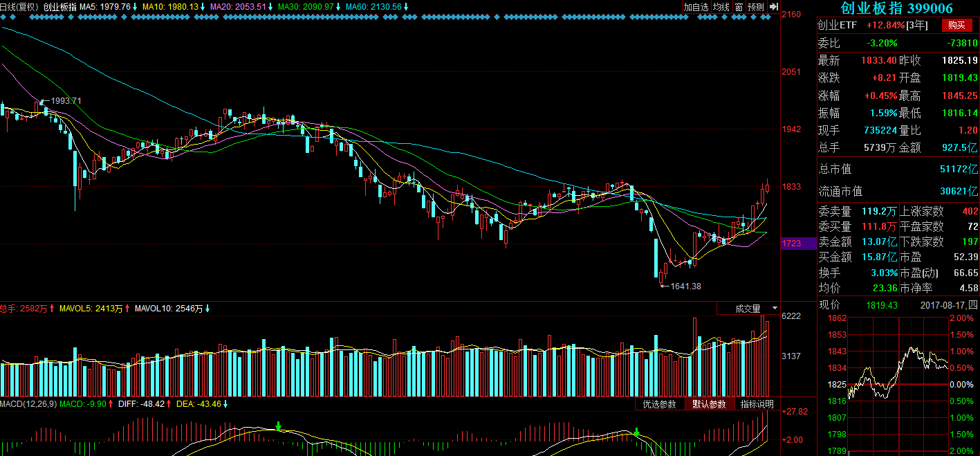This screenshot has height=456, width=980.
Task: Click the [3年] period label
Action: click(917, 25)
